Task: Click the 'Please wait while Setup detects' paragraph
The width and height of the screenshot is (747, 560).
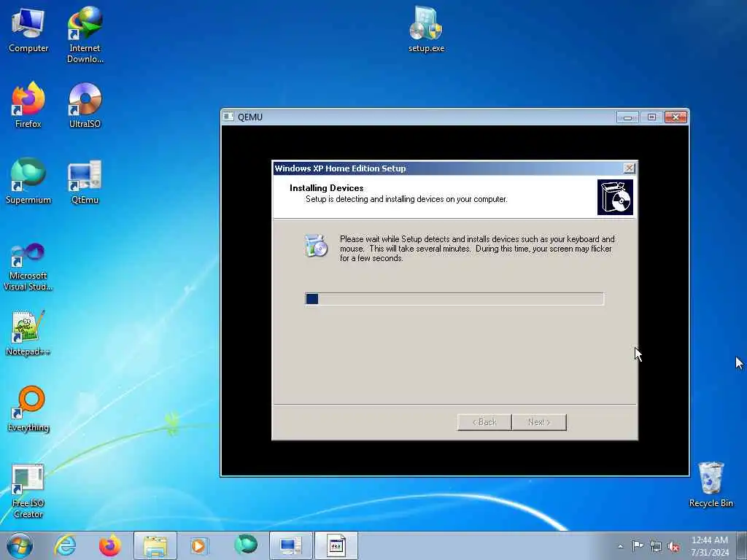Action: (x=477, y=249)
